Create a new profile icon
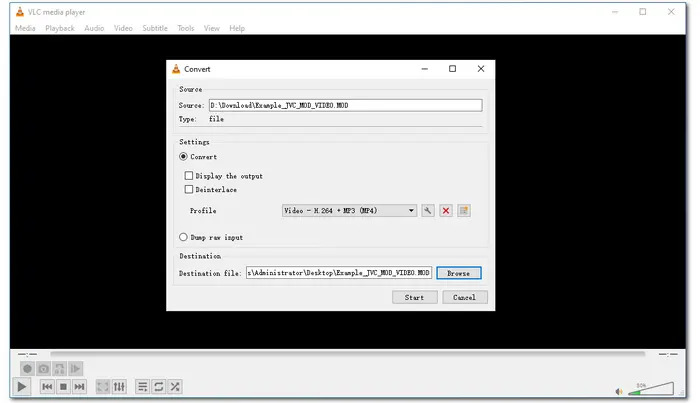The width and height of the screenshot is (700, 403). pyautogui.click(x=464, y=211)
